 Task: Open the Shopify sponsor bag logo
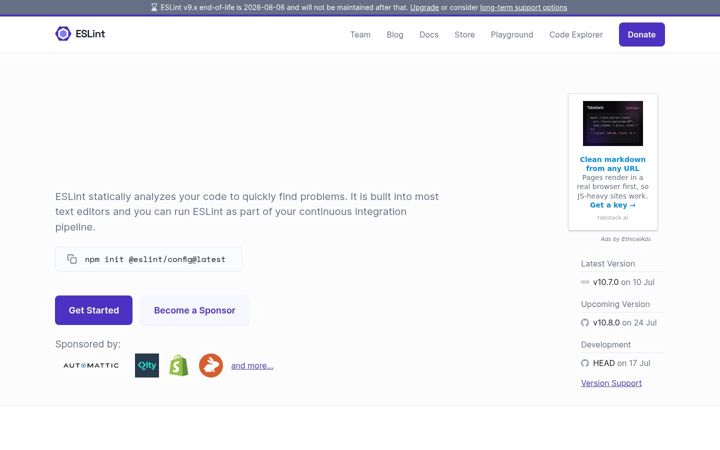179,366
